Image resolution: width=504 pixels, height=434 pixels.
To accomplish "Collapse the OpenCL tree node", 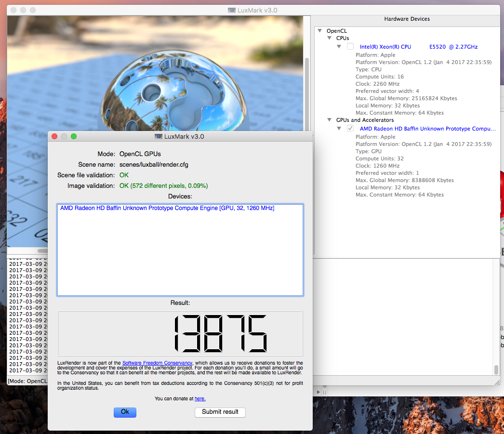I will [320, 31].
